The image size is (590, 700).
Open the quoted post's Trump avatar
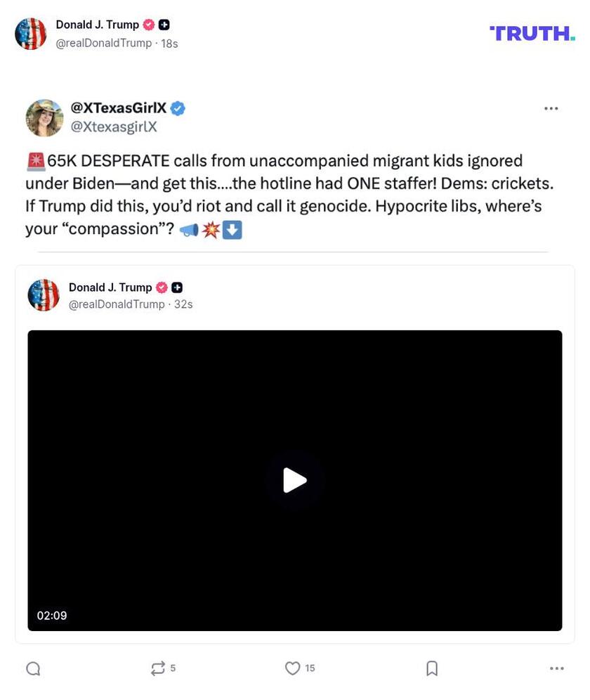(x=44, y=295)
